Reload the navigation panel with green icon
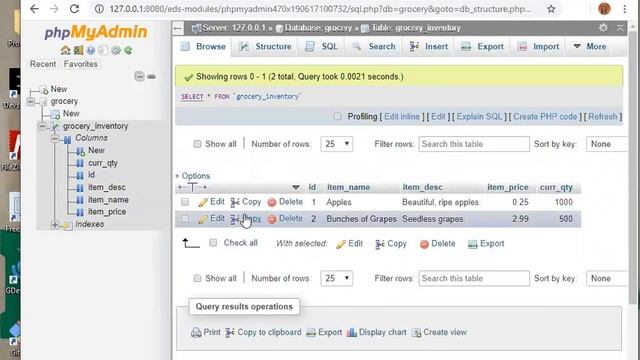Screen dimensions: 640x360 coord(128,50)
